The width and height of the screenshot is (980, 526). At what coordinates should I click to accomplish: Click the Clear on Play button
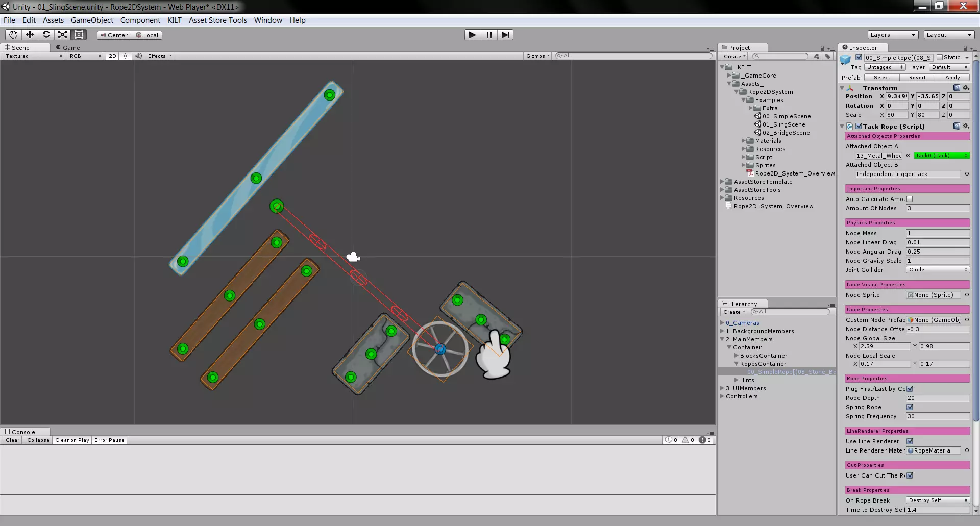[72, 440]
